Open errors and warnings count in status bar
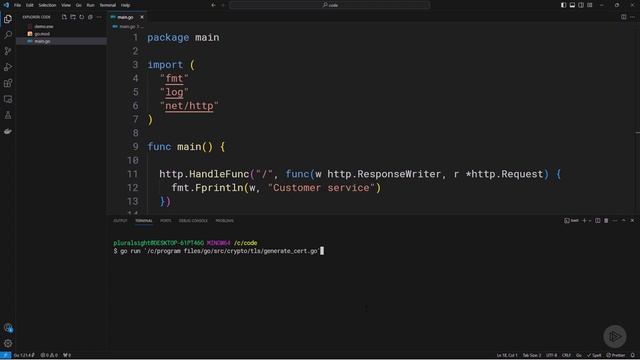The height and width of the screenshot is (360, 640). (49, 355)
